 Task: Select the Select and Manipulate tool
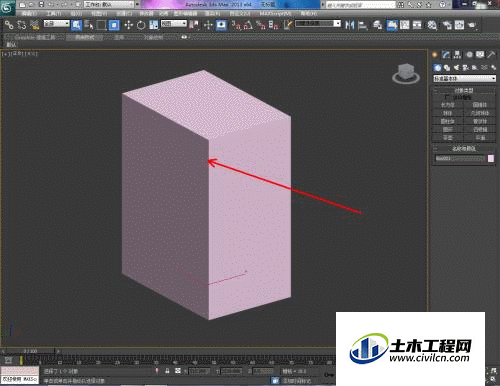(208, 25)
